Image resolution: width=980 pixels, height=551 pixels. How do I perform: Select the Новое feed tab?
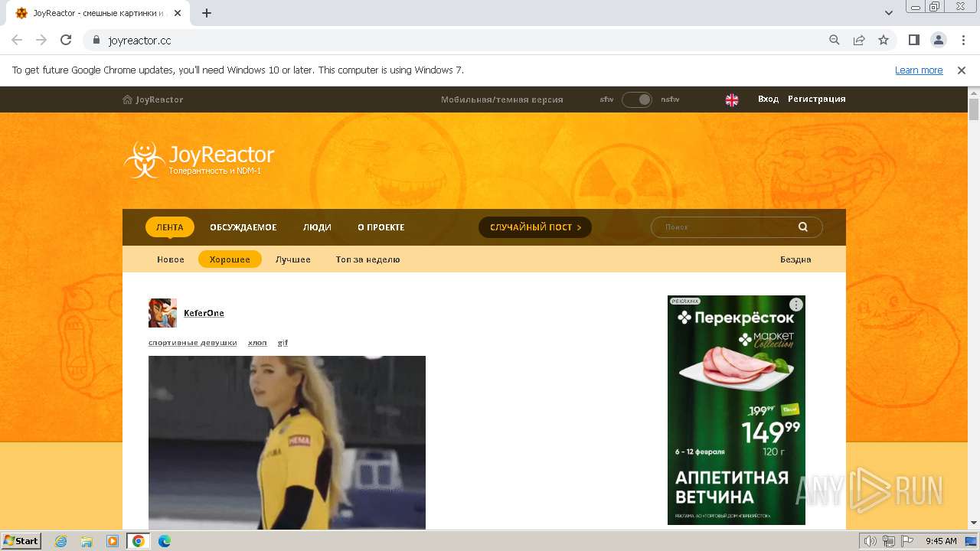[171, 259]
